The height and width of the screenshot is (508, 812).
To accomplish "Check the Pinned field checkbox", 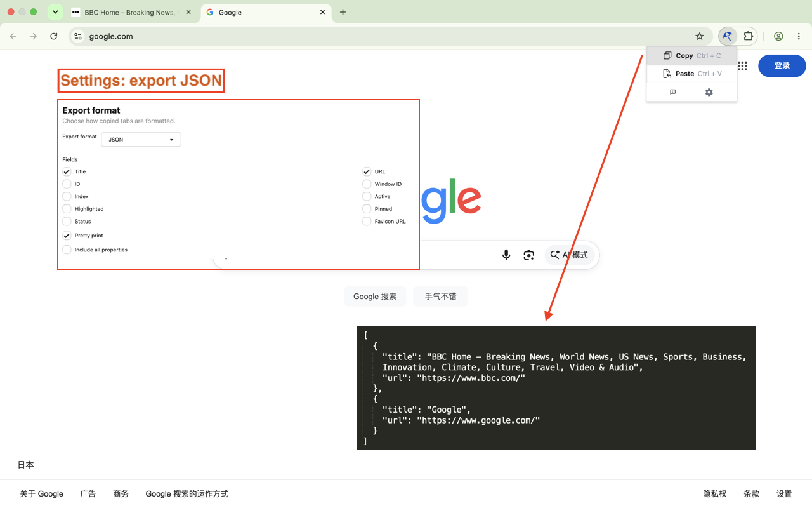I will [x=367, y=209].
